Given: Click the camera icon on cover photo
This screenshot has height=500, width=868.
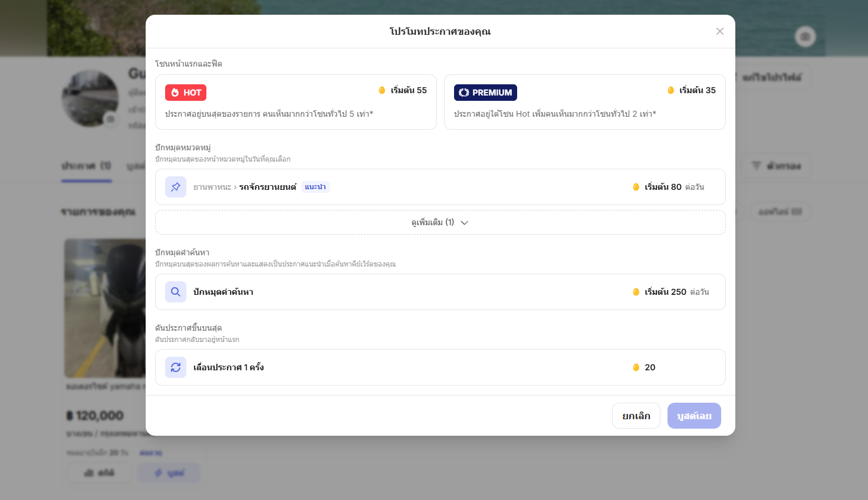Looking at the screenshot, I should [x=805, y=37].
